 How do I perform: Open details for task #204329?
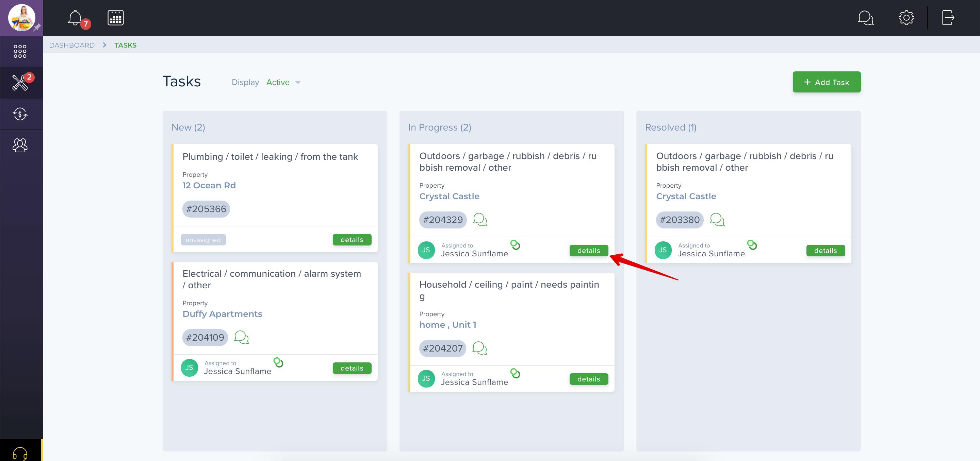[589, 251]
